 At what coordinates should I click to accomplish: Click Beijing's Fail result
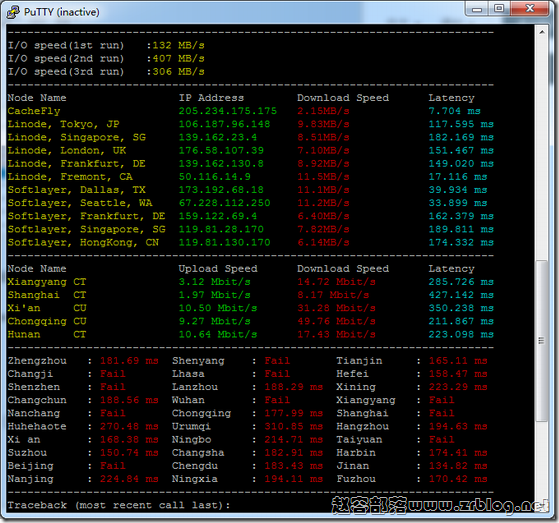coord(113,466)
